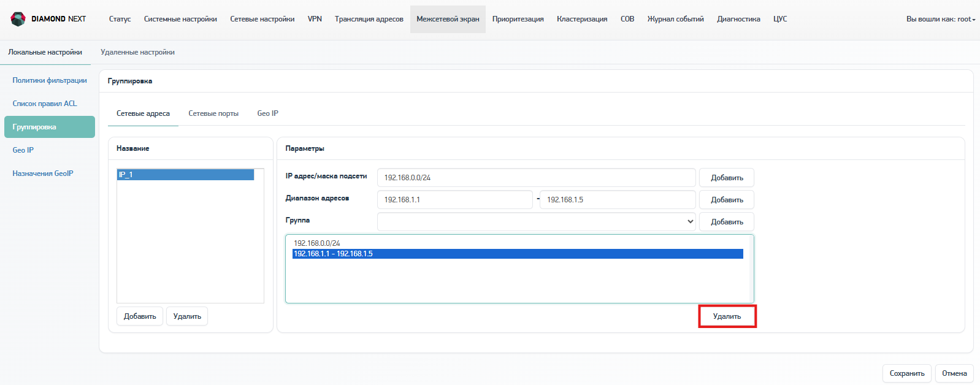Switch to Сетевые адреса tab
The image size is (980, 385).
coord(143,113)
